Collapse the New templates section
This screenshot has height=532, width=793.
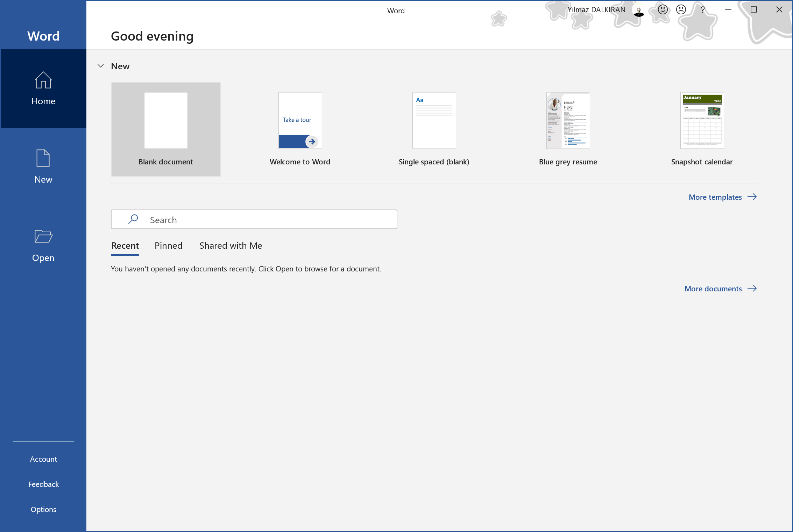[100, 66]
